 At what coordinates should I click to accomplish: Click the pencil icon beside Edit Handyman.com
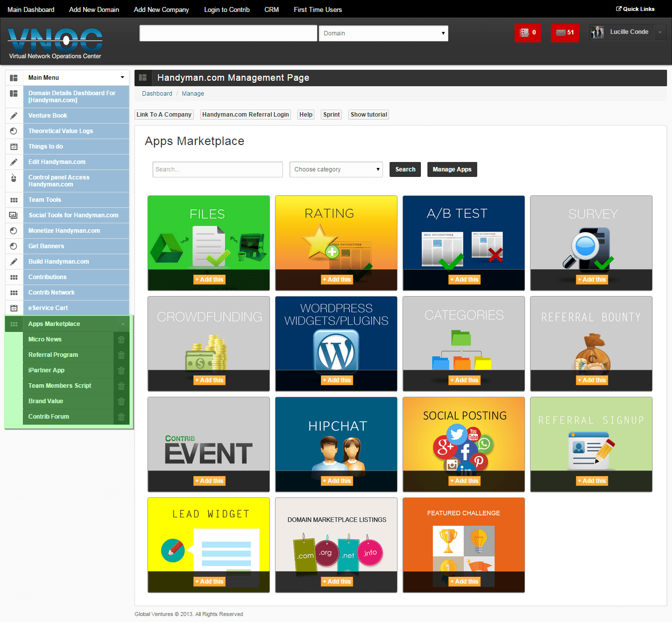(14, 162)
